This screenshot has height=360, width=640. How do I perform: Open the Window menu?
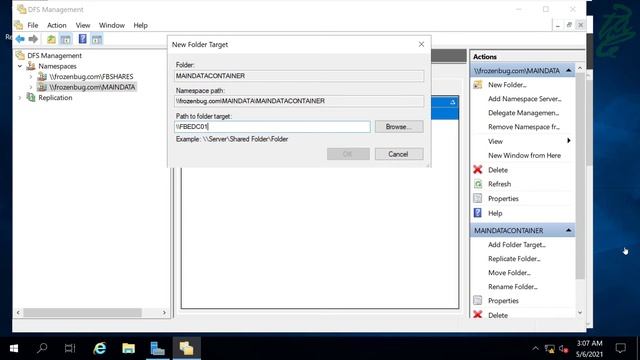click(112, 25)
